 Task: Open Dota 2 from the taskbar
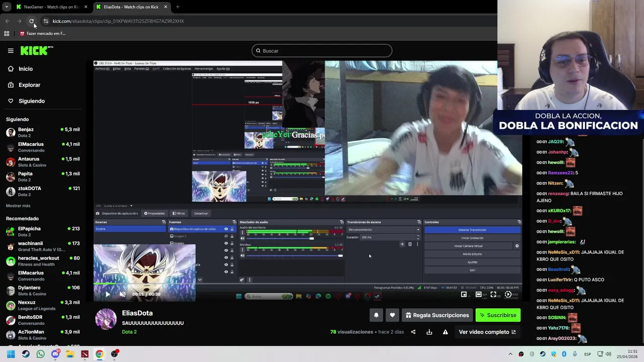point(85,354)
